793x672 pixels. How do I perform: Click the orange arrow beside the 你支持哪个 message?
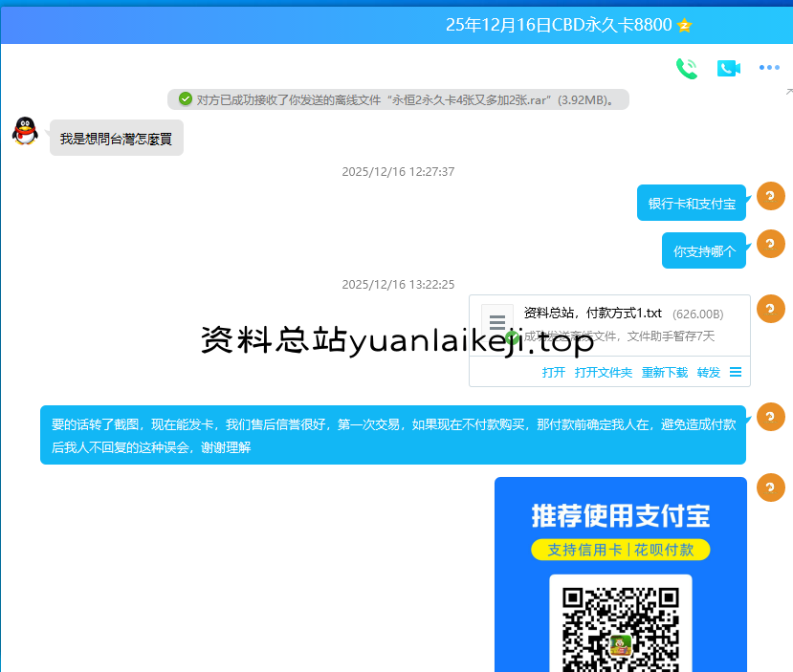coord(770,244)
